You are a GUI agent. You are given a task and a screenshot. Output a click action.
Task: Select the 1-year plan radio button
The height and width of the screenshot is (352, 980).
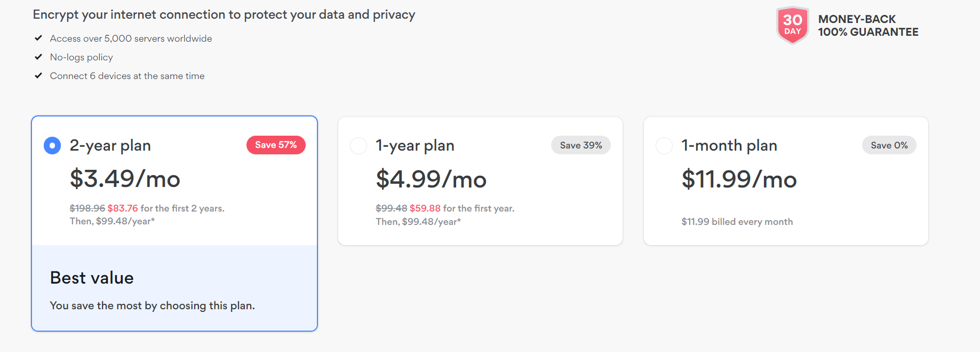358,145
